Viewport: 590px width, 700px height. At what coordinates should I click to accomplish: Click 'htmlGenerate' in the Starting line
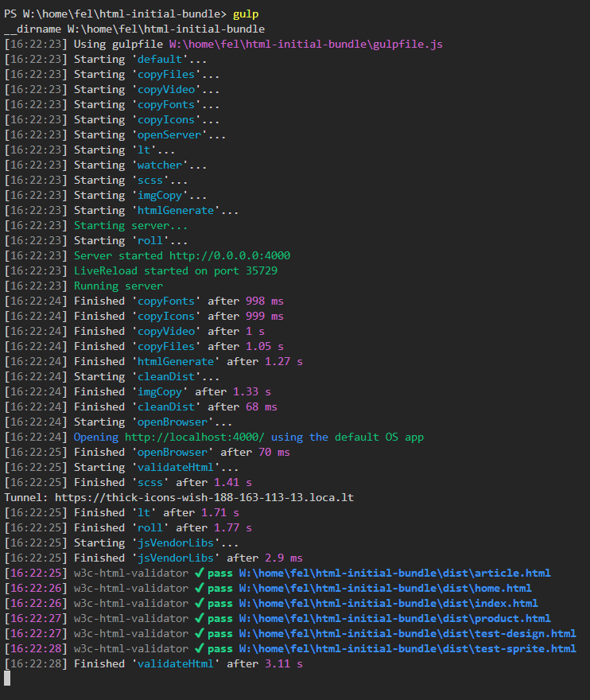176,210
